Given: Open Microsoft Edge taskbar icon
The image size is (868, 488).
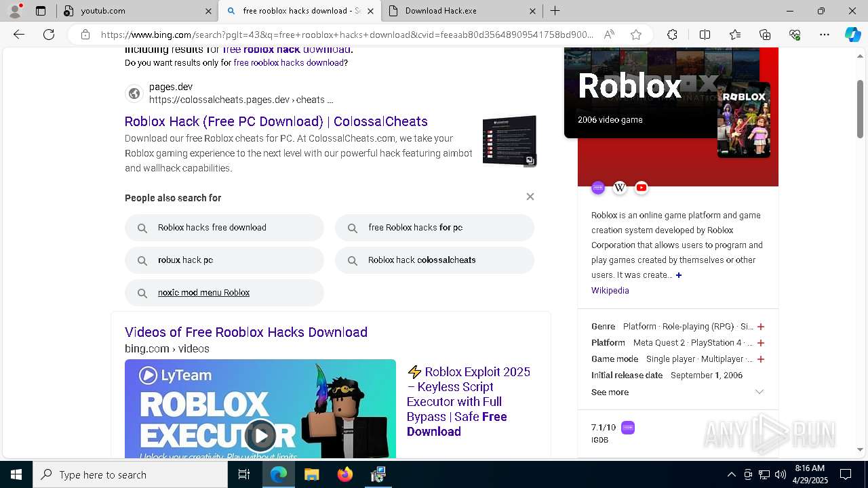Looking at the screenshot, I should [x=278, y=474].
